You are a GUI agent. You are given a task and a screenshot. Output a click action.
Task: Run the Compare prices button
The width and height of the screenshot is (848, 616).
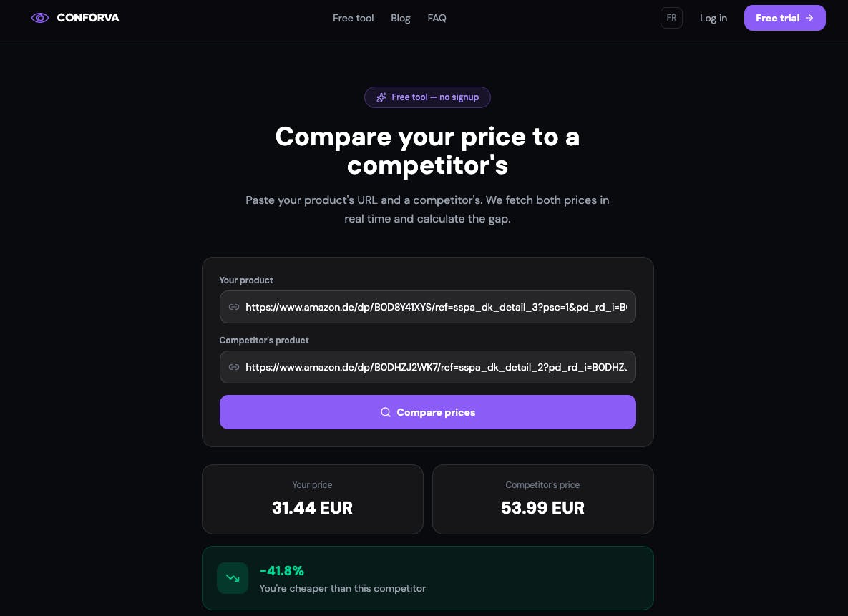coord(428,412)
